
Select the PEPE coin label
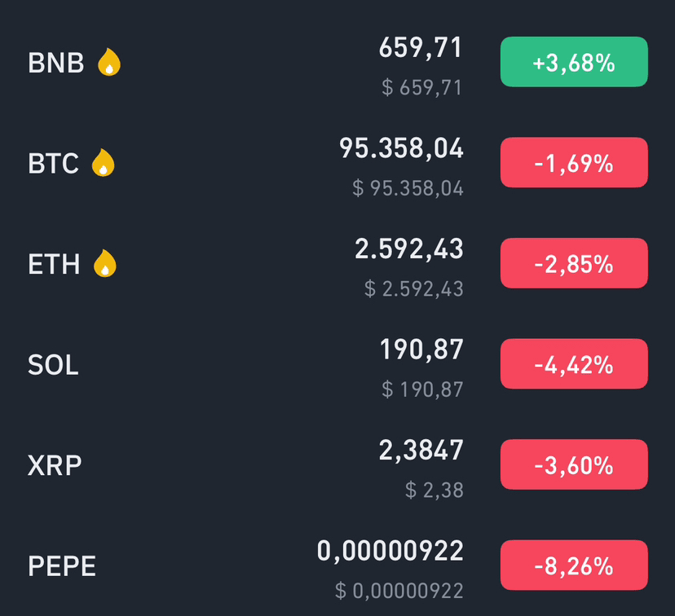(62, 566)
